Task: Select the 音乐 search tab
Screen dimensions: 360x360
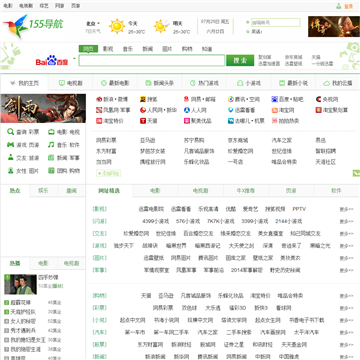Action: pos(128,49)
